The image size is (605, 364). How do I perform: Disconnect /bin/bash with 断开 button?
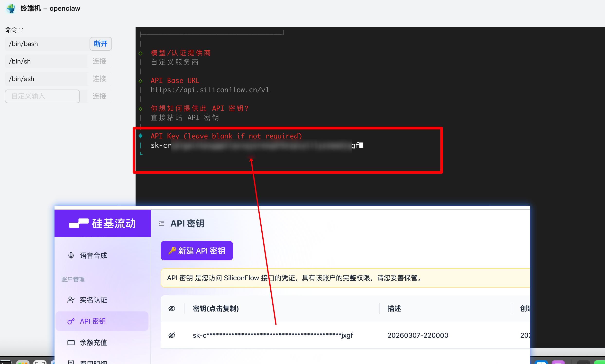101,44
